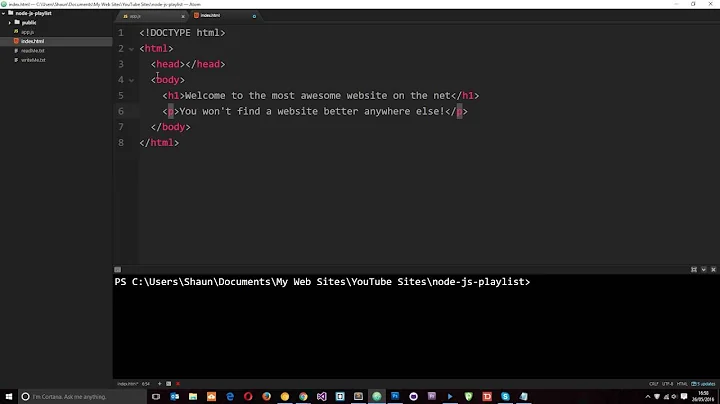The image size is (720, 404).
Task: Open File Explorer from taskbar
Action: point(193,397)
